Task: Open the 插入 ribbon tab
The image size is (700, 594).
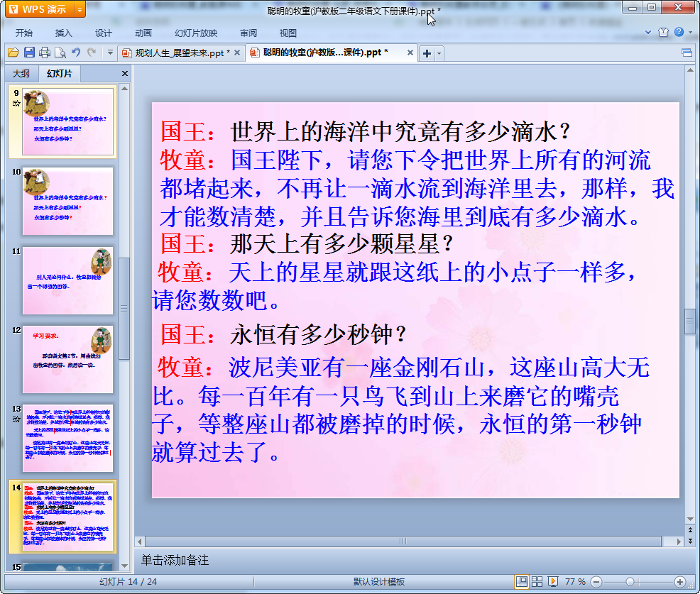Action: (63, 33)
